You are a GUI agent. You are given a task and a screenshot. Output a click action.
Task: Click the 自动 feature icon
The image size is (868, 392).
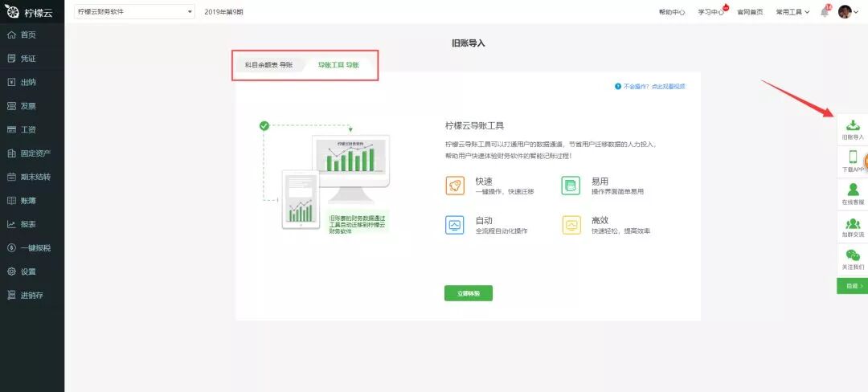click(455, 225)
